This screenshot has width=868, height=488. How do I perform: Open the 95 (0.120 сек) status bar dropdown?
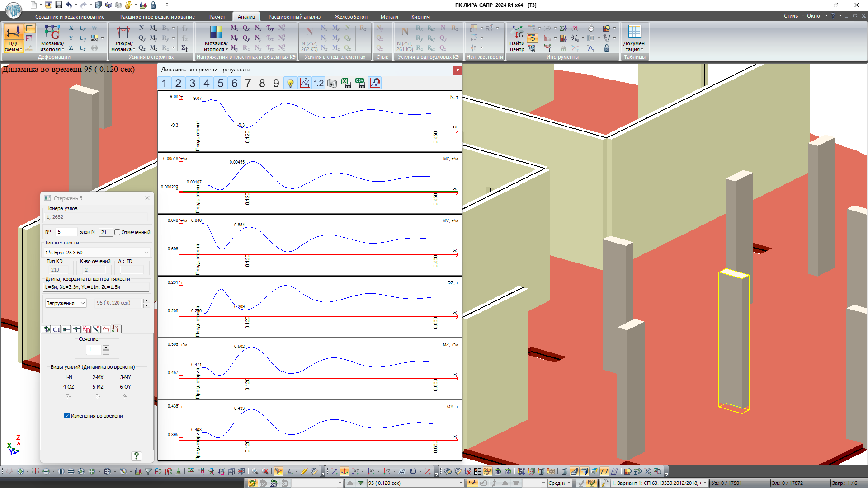point(461,483)
